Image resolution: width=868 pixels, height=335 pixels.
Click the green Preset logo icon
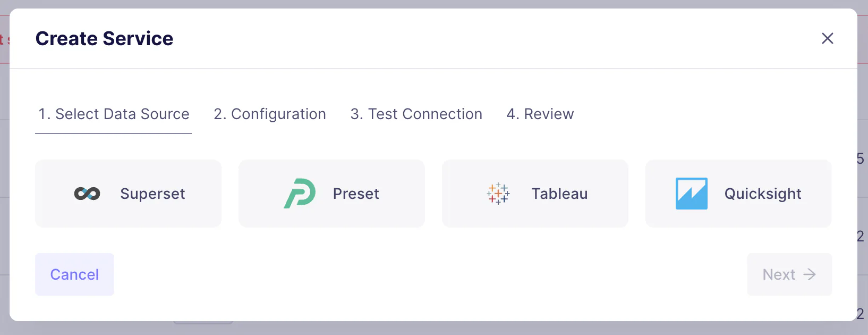[300, 194]
